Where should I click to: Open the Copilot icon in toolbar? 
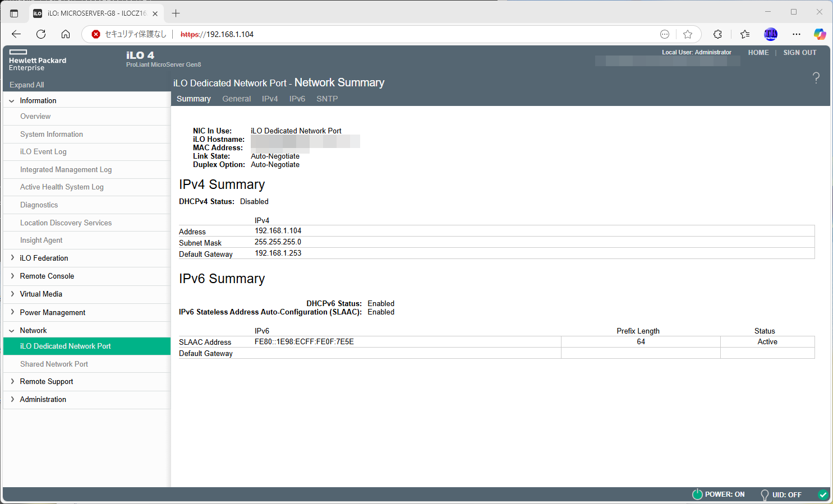click(820, 34)
